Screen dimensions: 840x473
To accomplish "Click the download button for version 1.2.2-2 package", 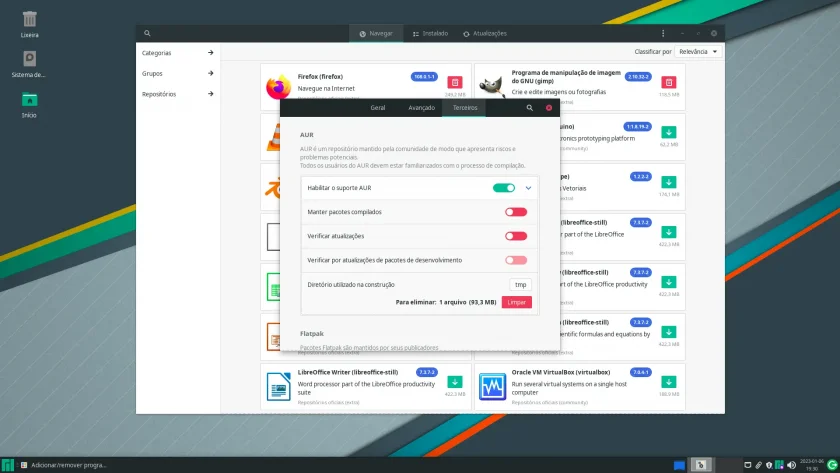I will [x=668, y=182].
